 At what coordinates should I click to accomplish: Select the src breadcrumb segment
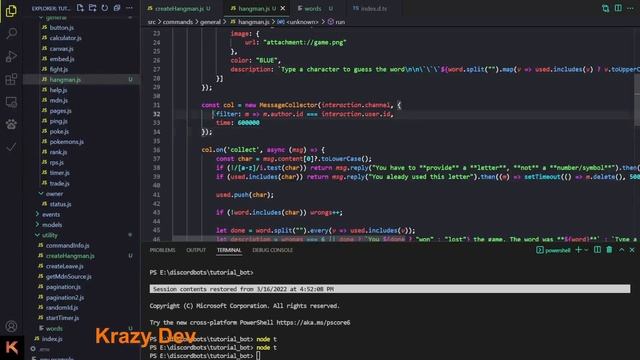click(151, 22)
